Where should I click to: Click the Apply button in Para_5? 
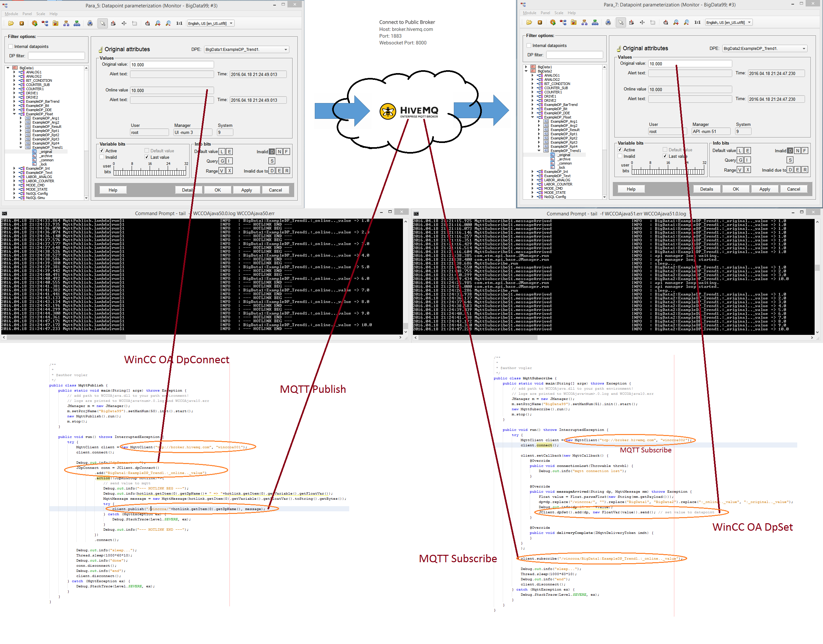pyautogui.click(x=247, y=190)
